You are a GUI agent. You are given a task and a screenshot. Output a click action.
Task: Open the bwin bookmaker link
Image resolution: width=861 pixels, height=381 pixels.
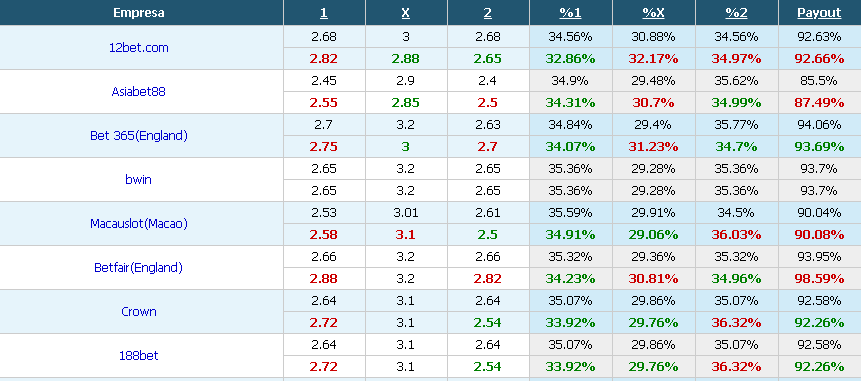(138, 180)
